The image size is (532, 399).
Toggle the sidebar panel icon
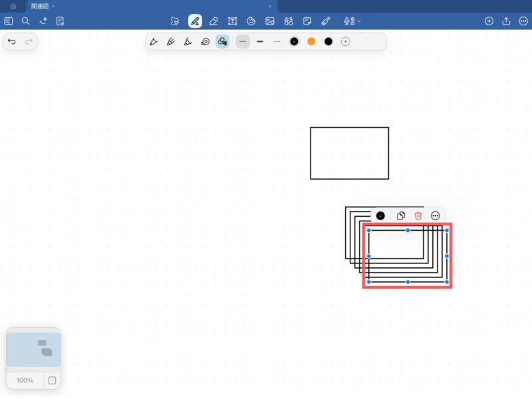[9, 21]
